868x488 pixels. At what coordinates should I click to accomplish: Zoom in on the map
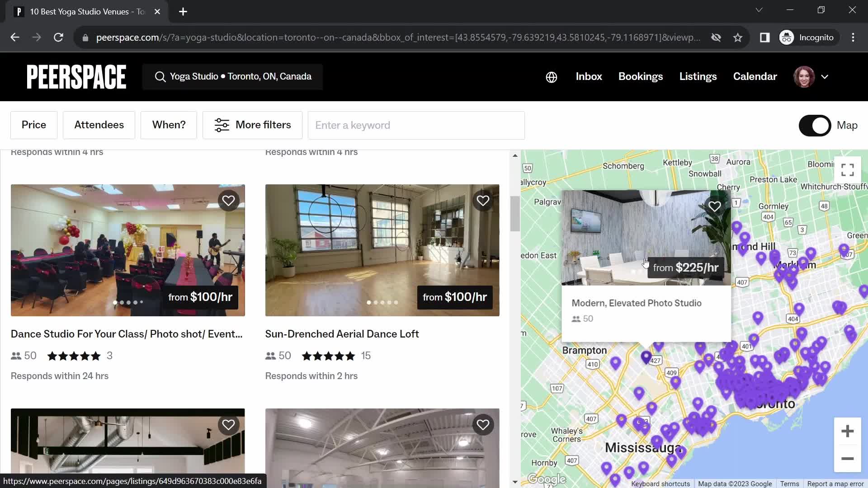847,431
